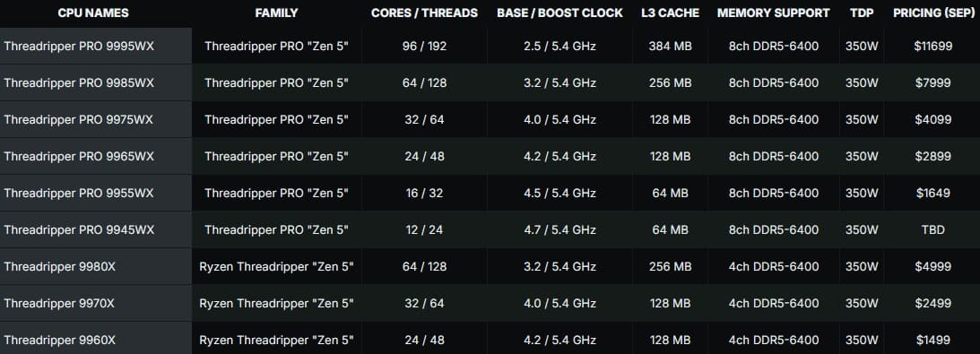Click the PRICING (SEP) column header
Viewport: 980px width, 354px height.
(933, 13)
